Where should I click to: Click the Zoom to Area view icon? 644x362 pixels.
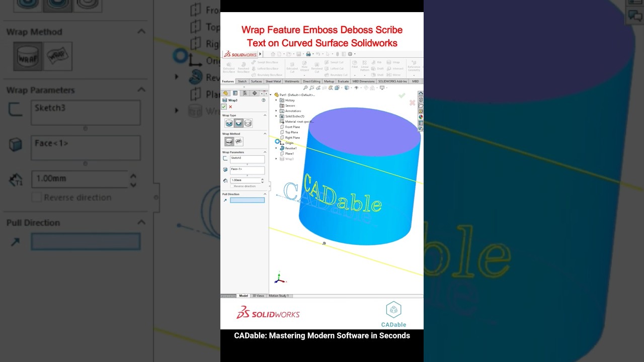click(x=312, y=88)
